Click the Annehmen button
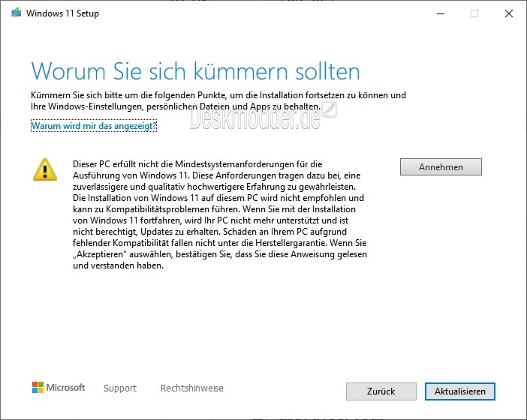Viewport: 527px width, 420px height. click(441, 166)
